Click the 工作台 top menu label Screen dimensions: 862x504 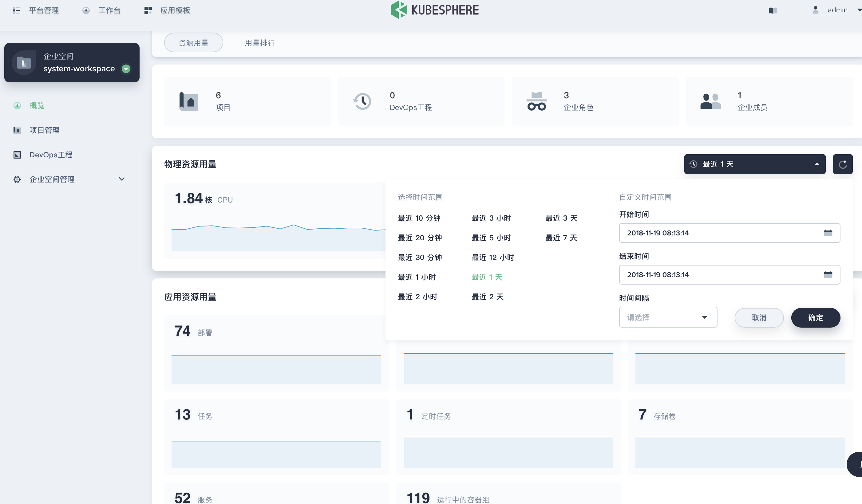tap(109, 10)
